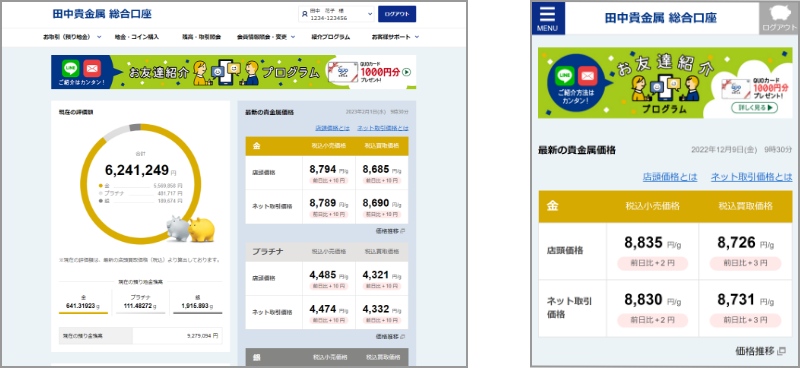Screen dimensions: 800x368
Task: Open the mobile 店頭価格とは link
Action: point(670,177)
